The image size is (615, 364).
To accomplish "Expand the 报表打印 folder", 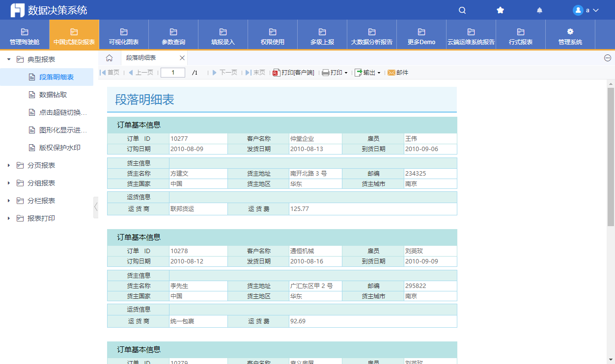I will tap(9, 218).
